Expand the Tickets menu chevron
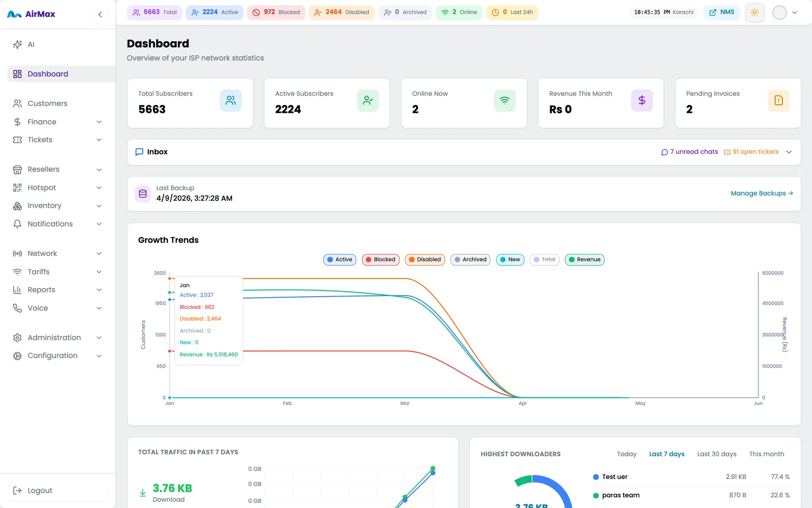The height and width of the screenshot is (508, 812). pyautogui.click(x=99, y=140)
